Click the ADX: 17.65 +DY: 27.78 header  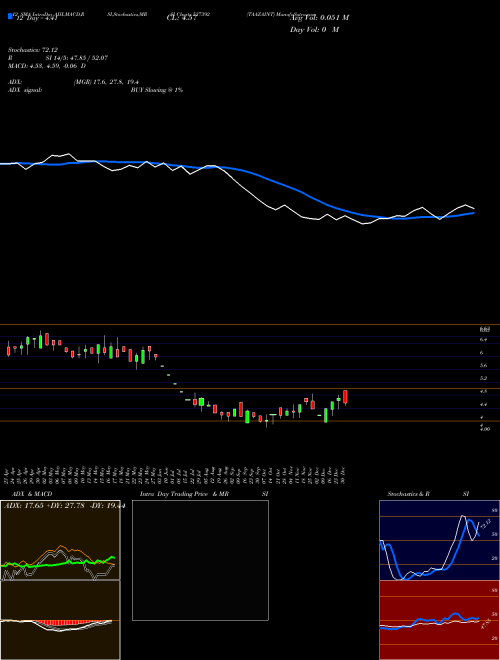tap(64, 506)
